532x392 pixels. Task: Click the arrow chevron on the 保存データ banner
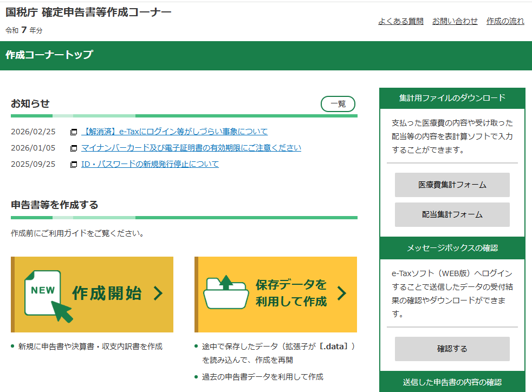(341, 293)
